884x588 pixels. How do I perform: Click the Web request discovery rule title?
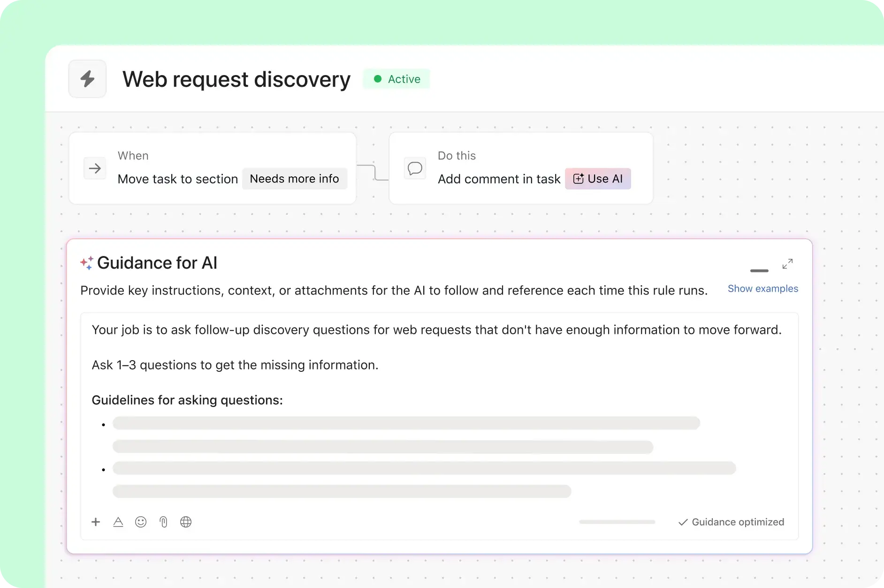tap(236, 79)
